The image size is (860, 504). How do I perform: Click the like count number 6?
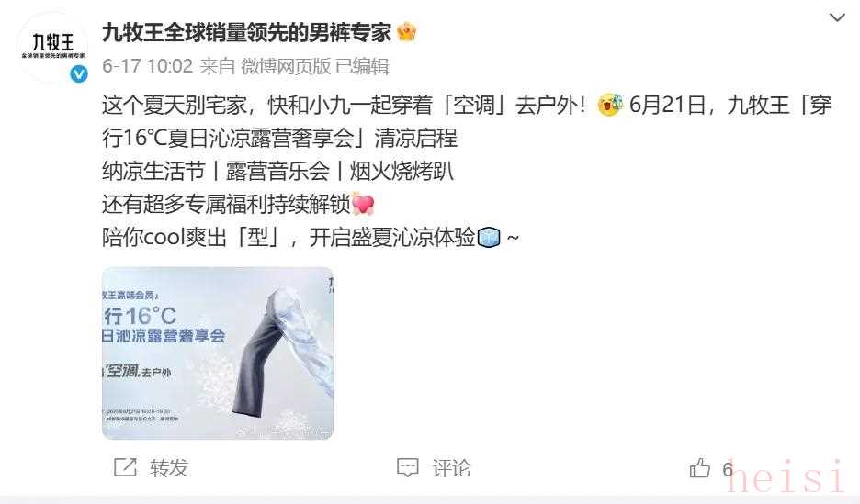728,468
